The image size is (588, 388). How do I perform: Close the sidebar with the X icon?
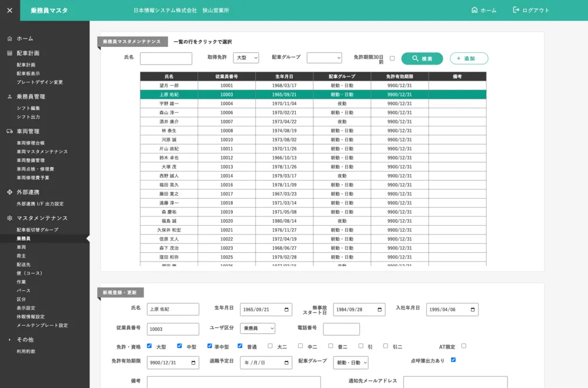[x=9, y=10]
